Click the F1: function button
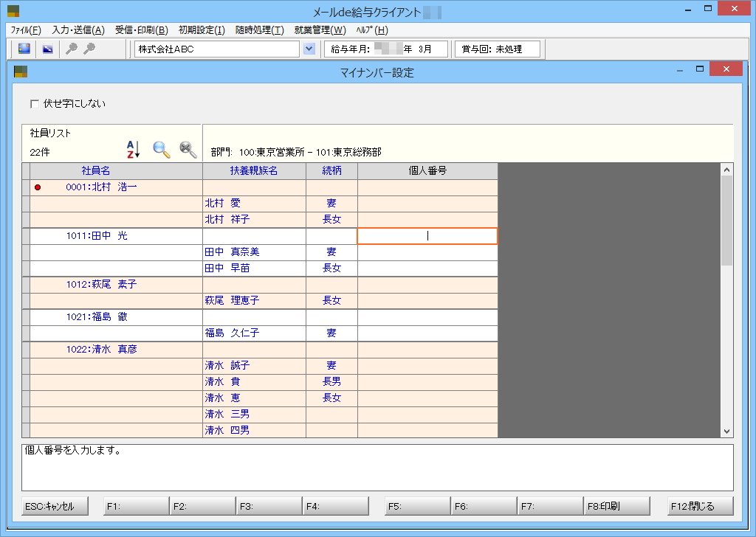The height and width of the screenshot is (537, 756). [x=137, y=506]
